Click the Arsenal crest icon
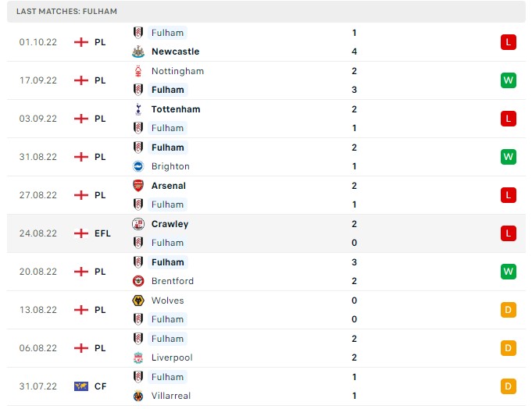The height and width of the screenshot is (409, 532). click(138, 186)
